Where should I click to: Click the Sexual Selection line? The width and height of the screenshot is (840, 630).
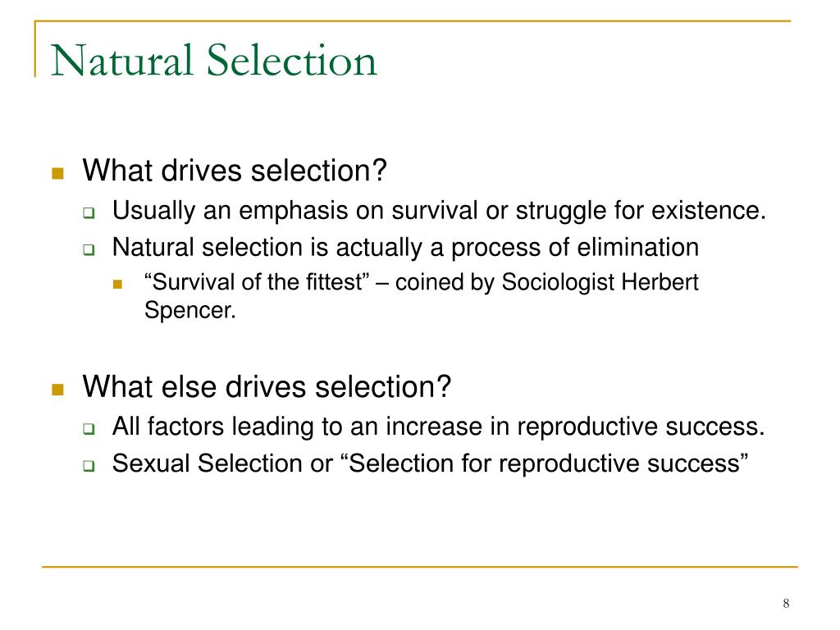click(430, 463)
